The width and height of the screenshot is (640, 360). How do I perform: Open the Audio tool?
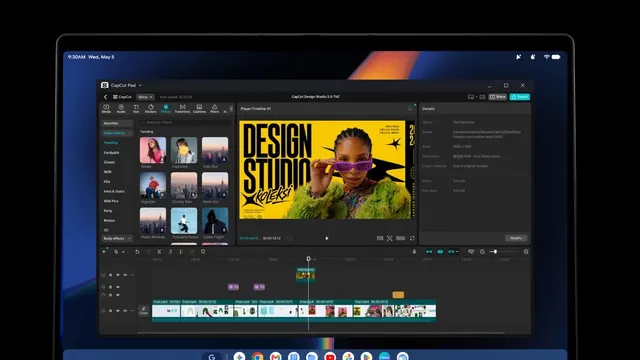pyautogui.click(x=121, y=108)
